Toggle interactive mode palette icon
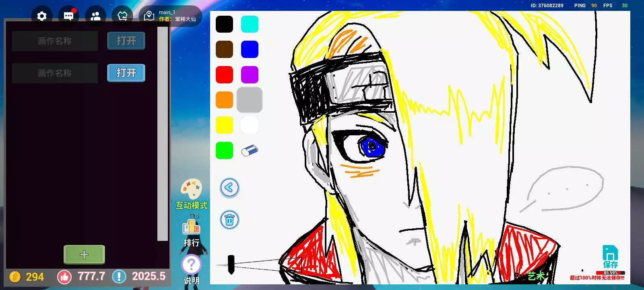This screenshot has height=290, width=644. pyautogui.click(x=191, y=189)
